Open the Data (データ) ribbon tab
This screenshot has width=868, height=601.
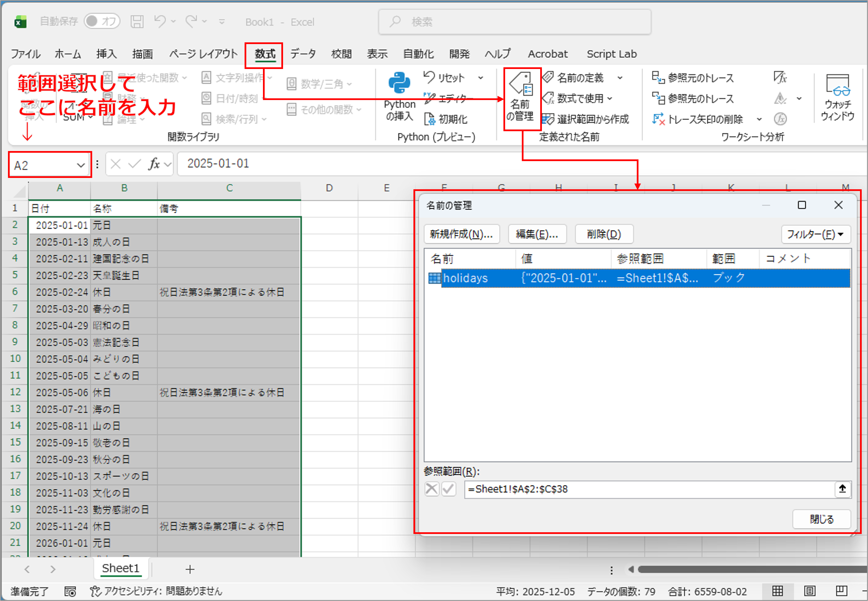(303, 54)
